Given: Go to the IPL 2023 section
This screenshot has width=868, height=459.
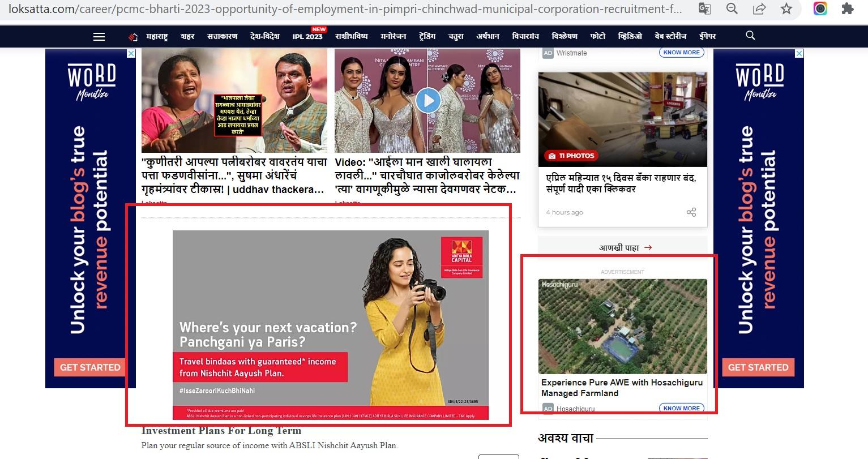Looking at the screenshot, I should [x=307, y=36].
